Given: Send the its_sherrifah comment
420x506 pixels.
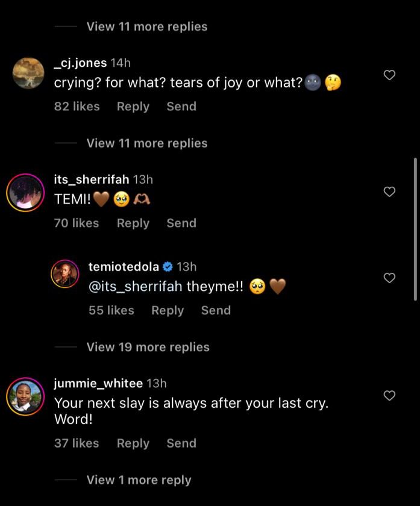Looking at the screenshot, I should coord(181,223).
